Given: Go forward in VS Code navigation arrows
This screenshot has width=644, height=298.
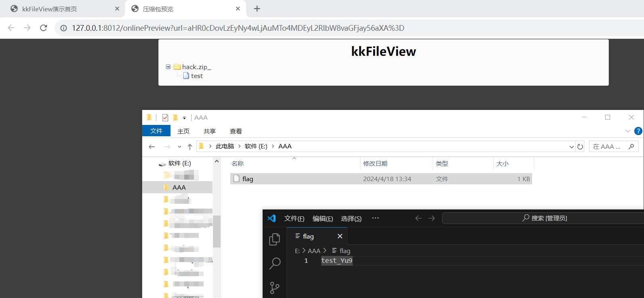Looking at the screenshot, I should point(431,218).
